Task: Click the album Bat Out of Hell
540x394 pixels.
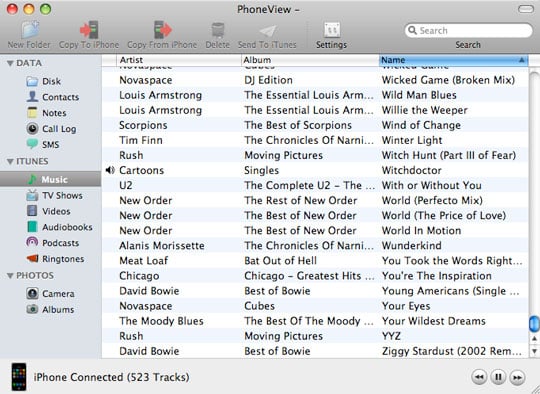Action: [280, 261]
